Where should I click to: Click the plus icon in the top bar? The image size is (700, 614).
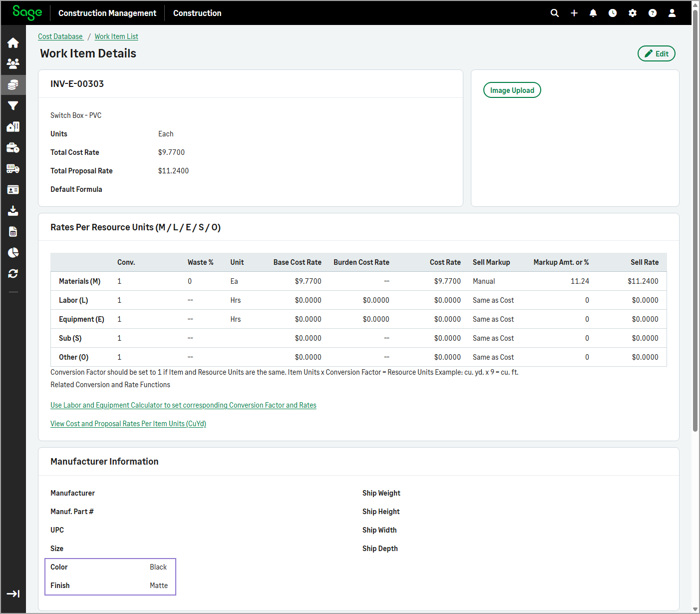coord(574,13)
